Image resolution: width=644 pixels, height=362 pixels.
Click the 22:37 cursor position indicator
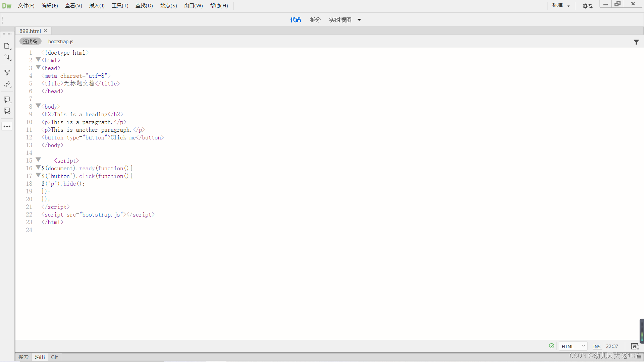612,346
